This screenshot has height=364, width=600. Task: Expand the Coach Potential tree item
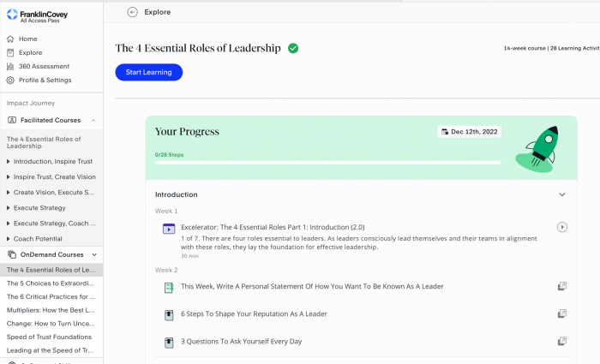click(9, 238)
